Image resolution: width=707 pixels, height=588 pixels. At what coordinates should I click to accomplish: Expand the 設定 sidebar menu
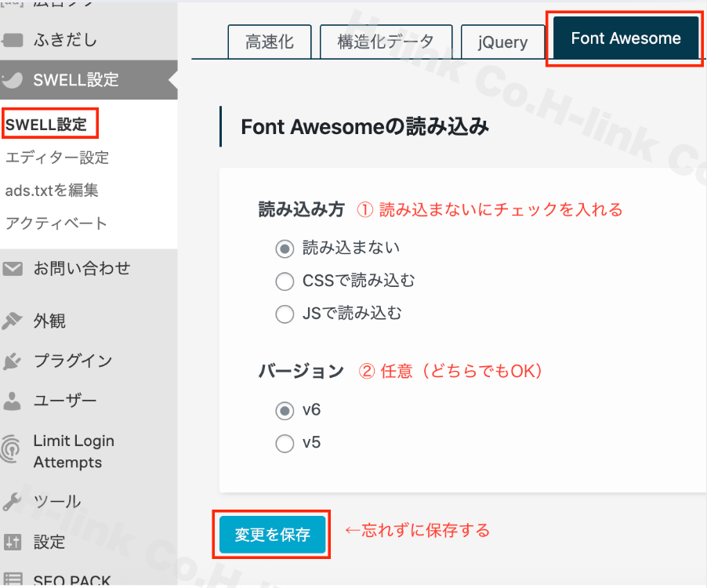point(47,542)
